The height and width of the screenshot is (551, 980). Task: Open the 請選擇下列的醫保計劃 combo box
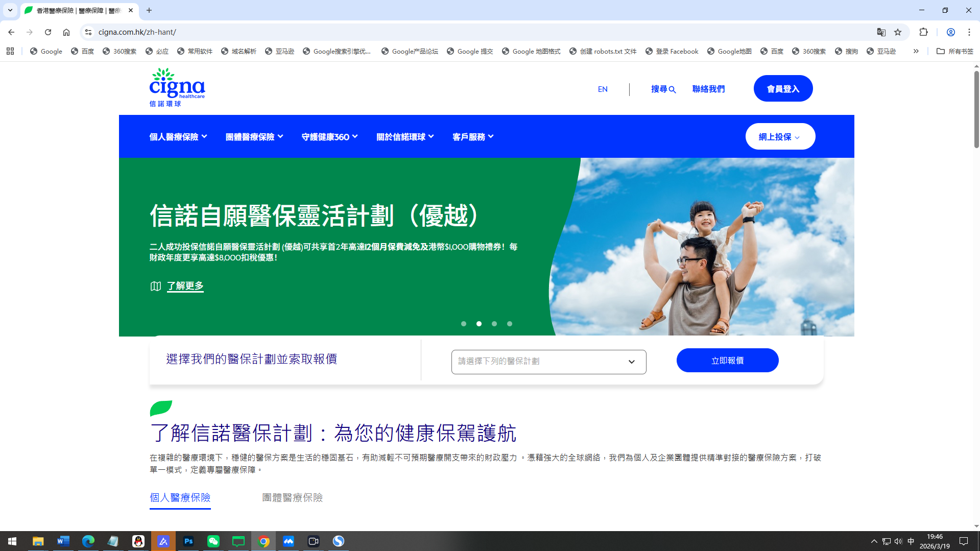(548, 362)
